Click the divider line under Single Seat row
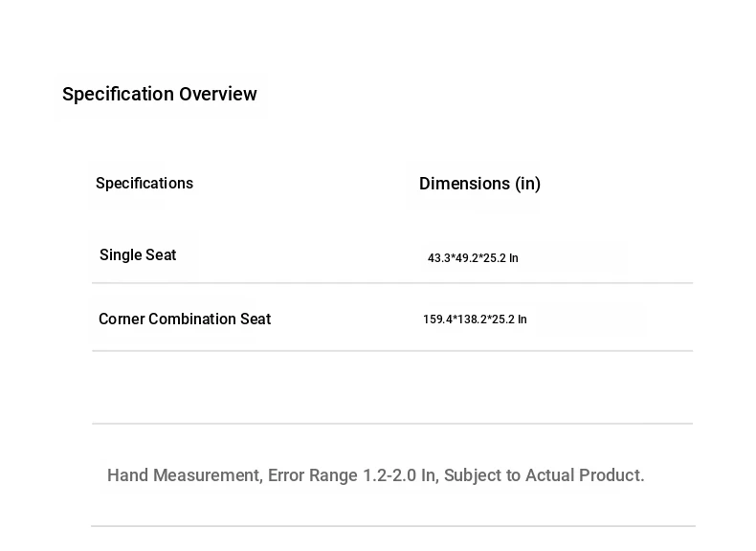 (392, 283)
